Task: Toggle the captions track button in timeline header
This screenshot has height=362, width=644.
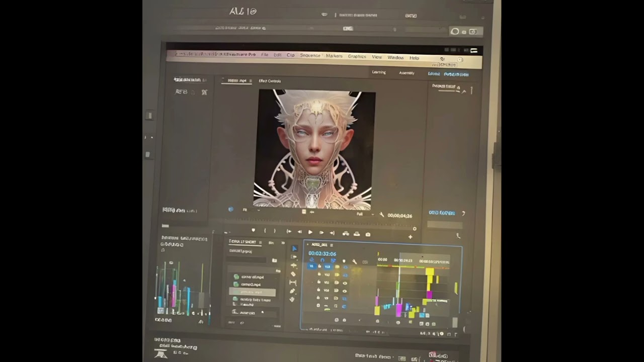Action: click(365, 262)
